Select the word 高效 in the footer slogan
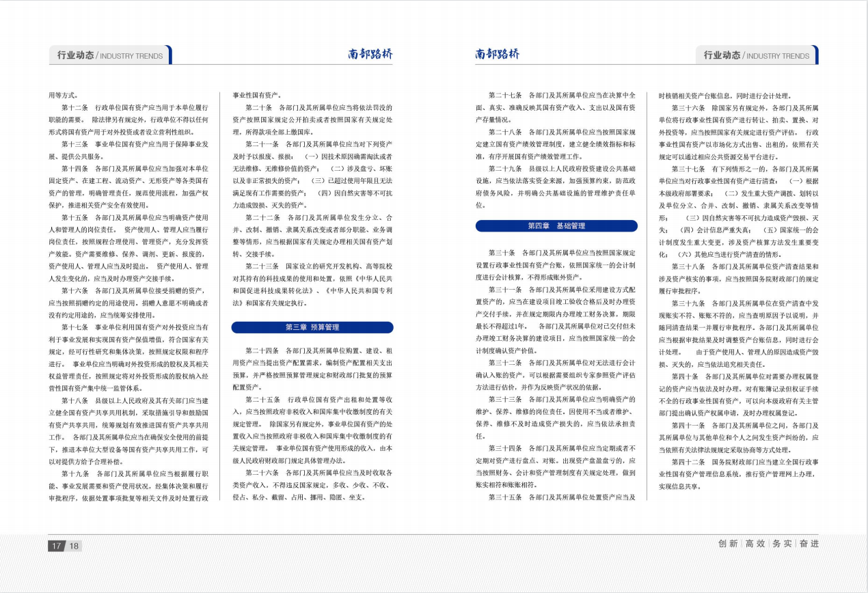 point(755,544)
